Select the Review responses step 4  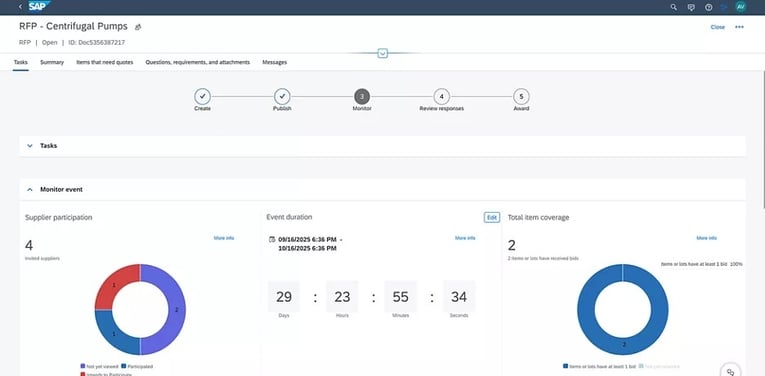pos(442,97)
